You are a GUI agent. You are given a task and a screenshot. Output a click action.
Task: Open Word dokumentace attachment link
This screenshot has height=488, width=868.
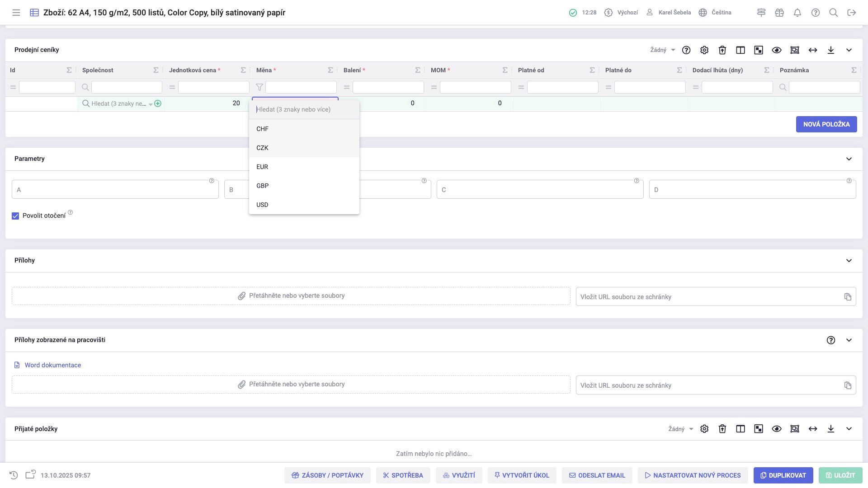coord(53,365)
